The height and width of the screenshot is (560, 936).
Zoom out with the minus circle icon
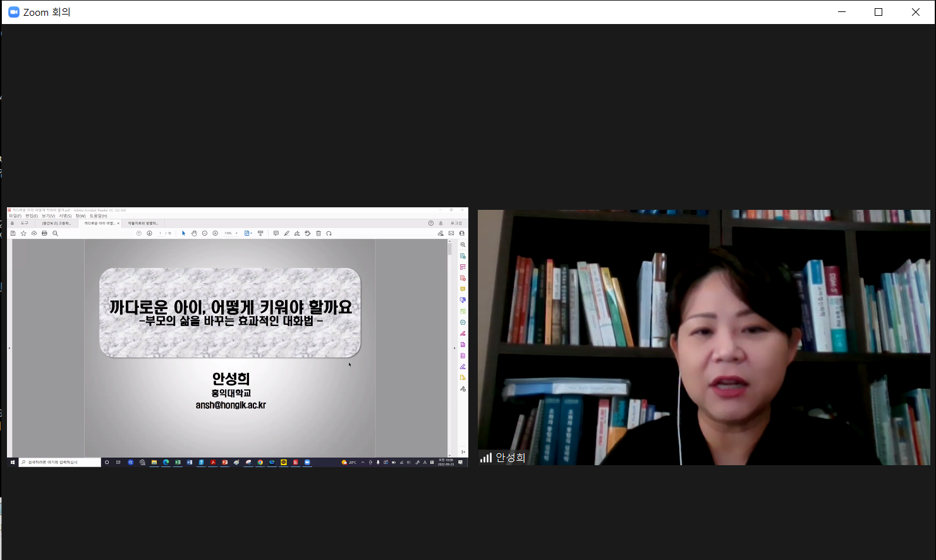pyautogui.click(x=205, y=233)
